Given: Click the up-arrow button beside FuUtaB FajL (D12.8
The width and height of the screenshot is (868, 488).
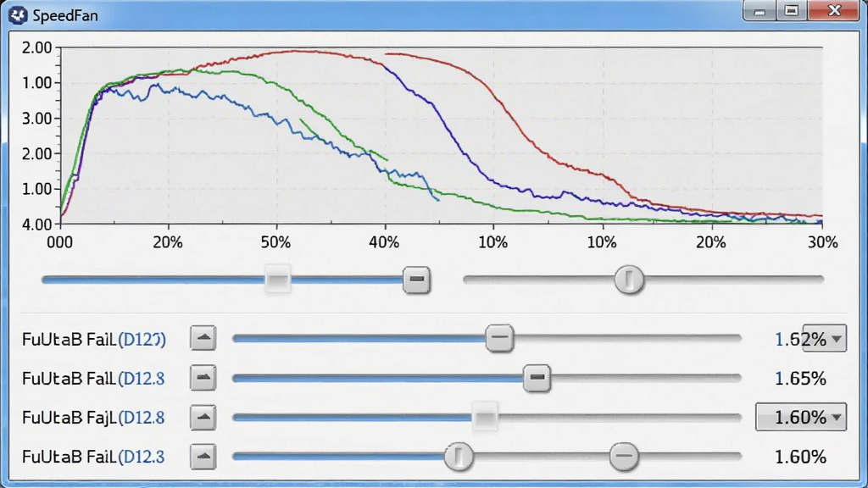Looking at the screenshot, I should (203, 417).
